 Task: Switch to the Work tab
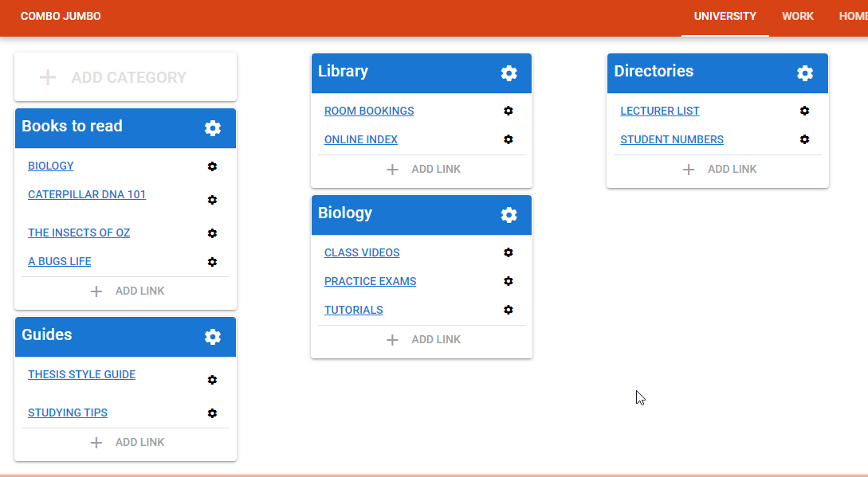[x=797, y=17]
